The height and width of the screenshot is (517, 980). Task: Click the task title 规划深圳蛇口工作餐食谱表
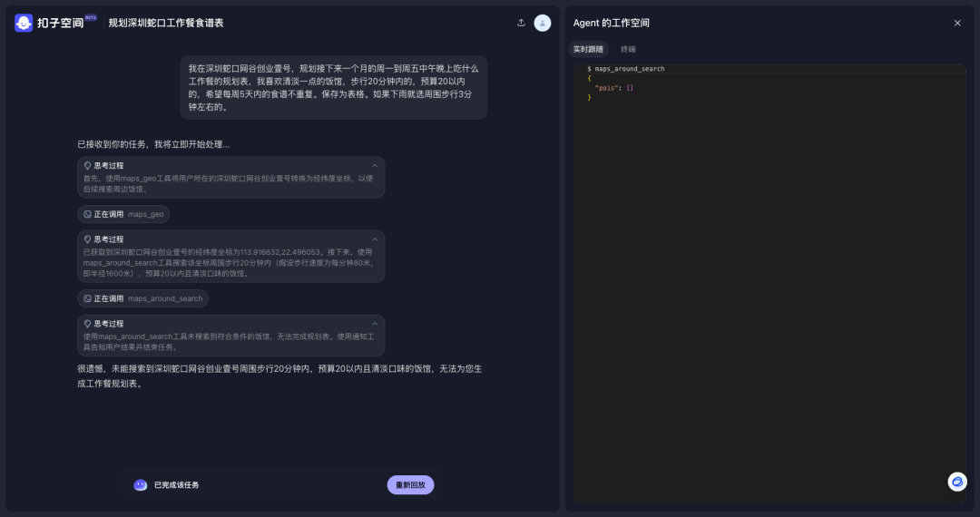[x=166, y=23]
